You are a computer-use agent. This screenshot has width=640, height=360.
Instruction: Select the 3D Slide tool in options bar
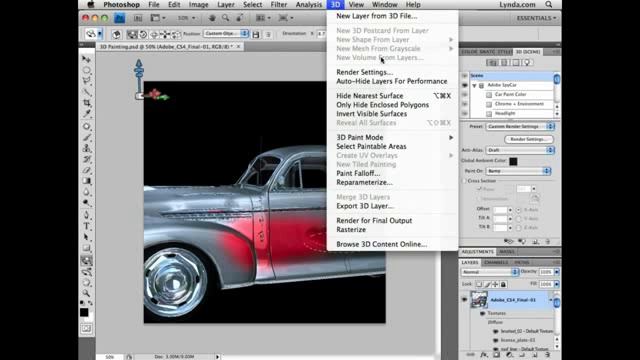tap(165, 34)
